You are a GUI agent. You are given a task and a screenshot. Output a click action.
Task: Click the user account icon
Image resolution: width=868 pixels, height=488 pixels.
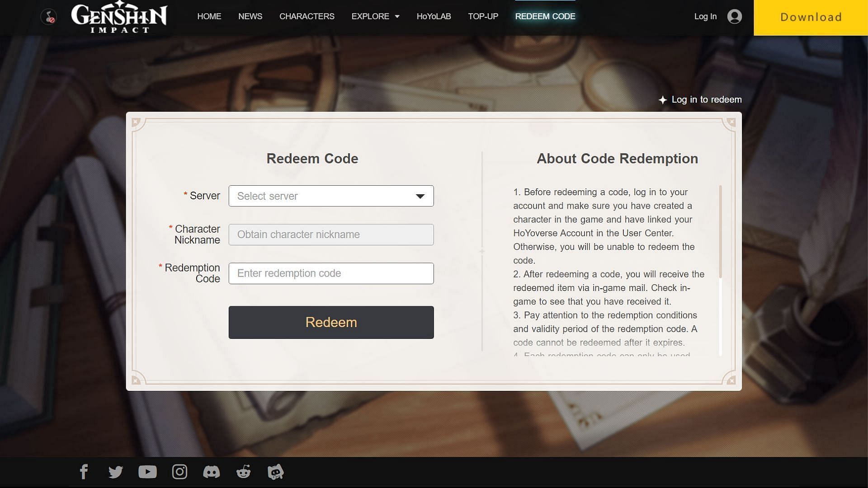[734, 16]
